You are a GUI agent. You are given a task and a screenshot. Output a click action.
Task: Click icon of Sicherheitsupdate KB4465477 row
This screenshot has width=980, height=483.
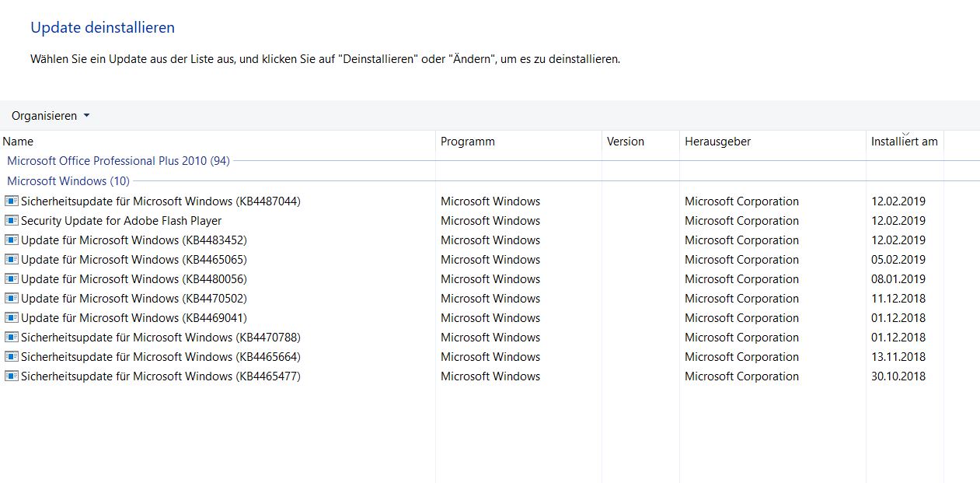[x=12, y=376]
